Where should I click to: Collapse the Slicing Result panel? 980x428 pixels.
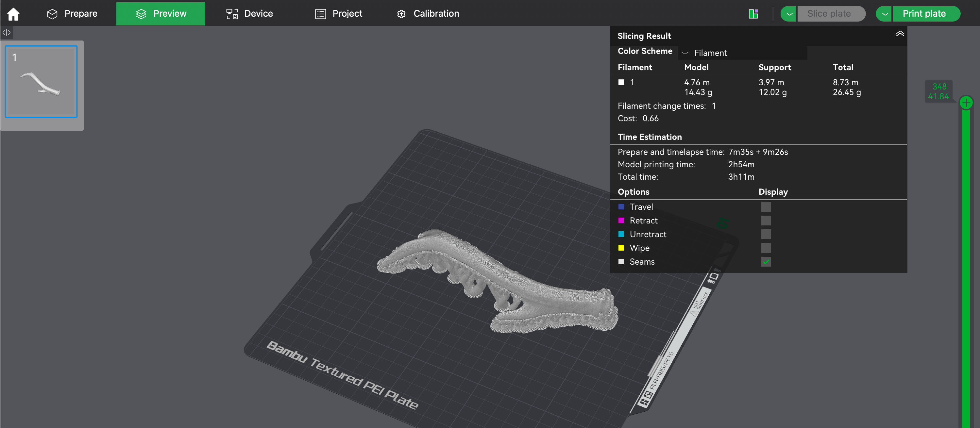[x=900, y=34]
